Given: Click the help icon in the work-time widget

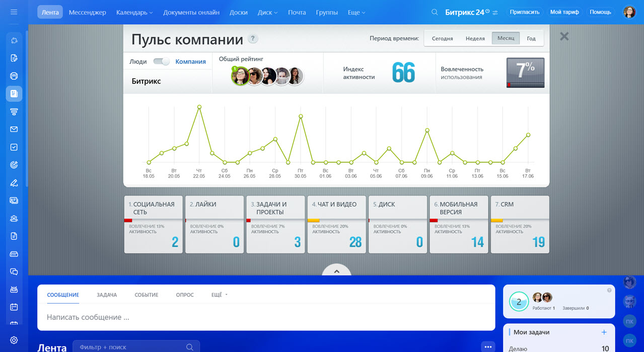Looking at the screenshot, I should click(609, 290).
